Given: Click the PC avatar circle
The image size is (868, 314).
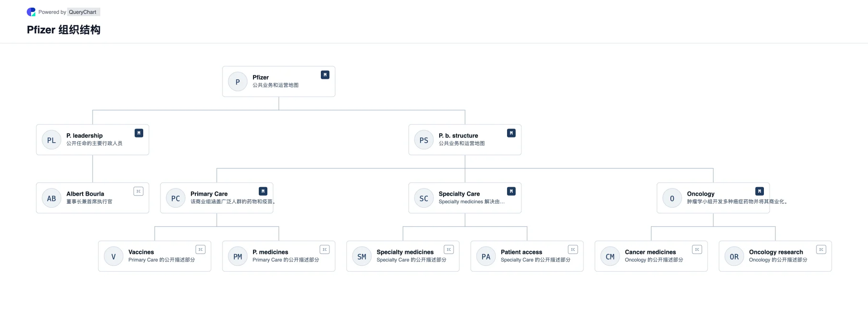Looking at the screenshot, I should coord(176,198).
